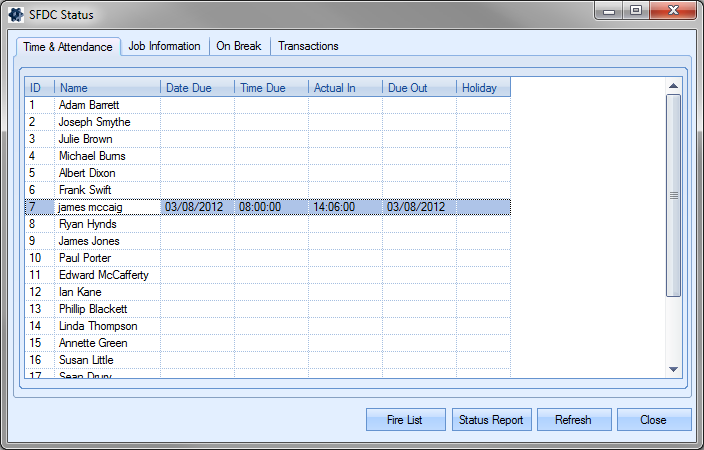
Task: Select the Julie Brown row
Action: pyautogui.click(x=268, y=139)
